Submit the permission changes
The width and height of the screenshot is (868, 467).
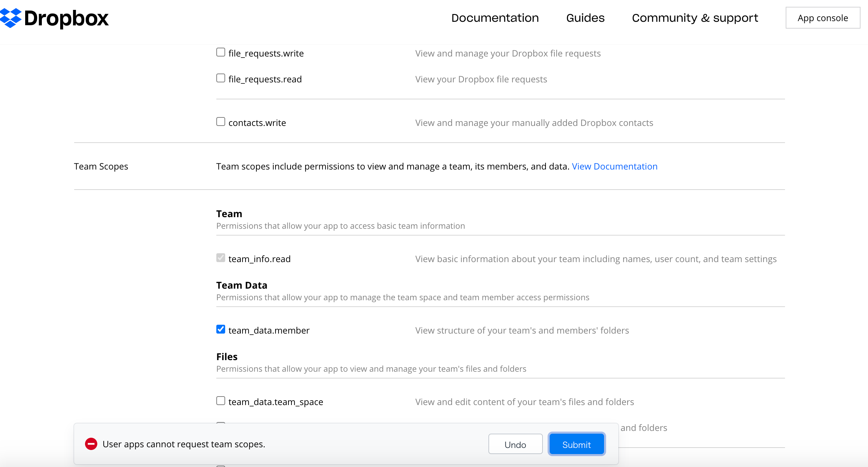point(577,445)
